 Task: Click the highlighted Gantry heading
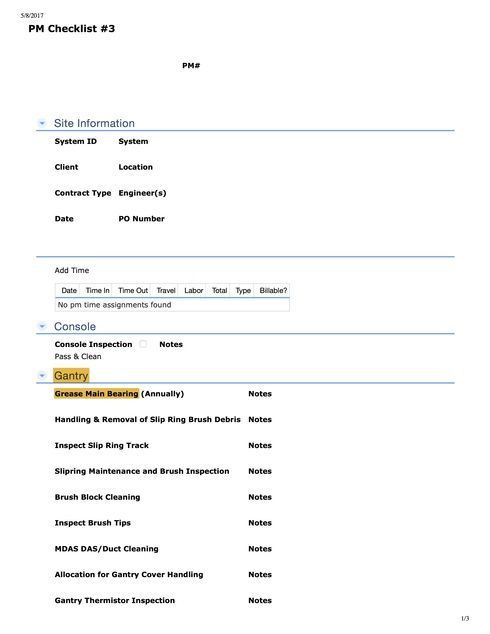pos(71,376)
